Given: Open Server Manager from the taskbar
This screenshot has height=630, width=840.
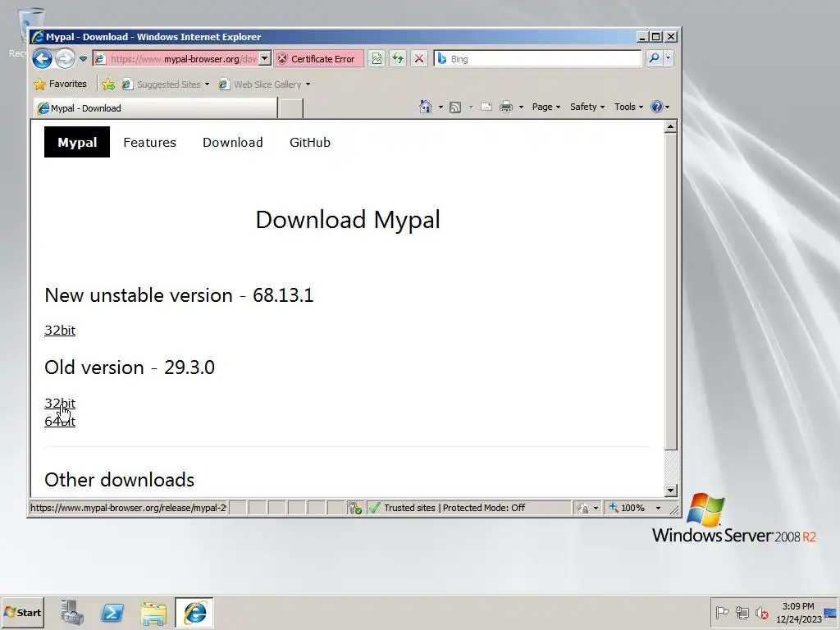Looking at the screenshot, I should [72, 612].
